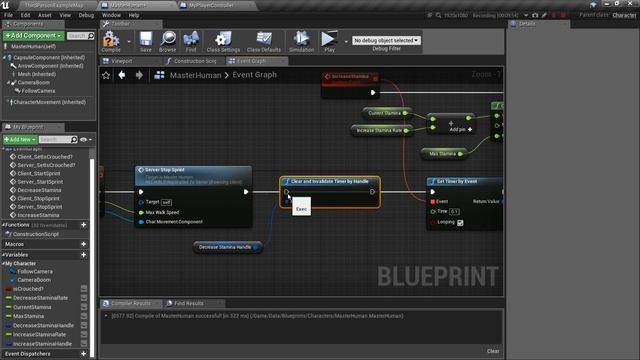This screenshot has width=640, height=360.
Task: Click the Add New button in My Blueprint
Action: click(x=19, y=140)
